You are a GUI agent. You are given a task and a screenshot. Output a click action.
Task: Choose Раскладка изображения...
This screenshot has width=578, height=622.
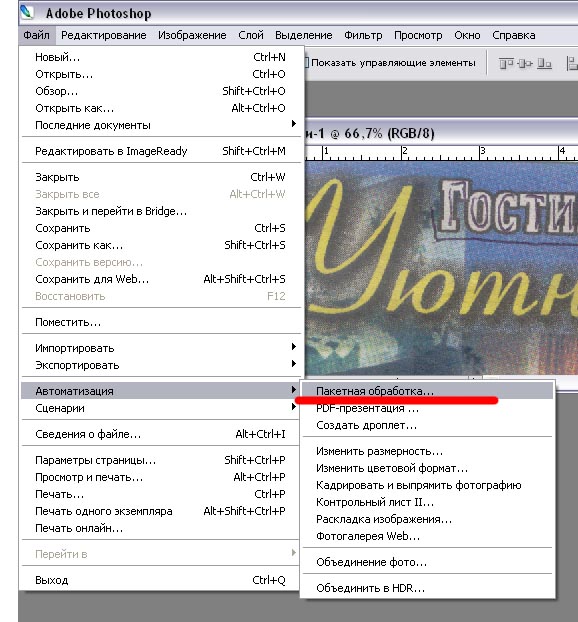pos(428,520)
